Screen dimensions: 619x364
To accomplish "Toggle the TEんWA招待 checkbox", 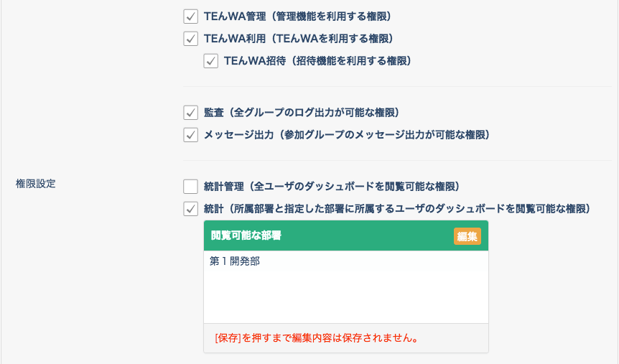I will [211, 61].
